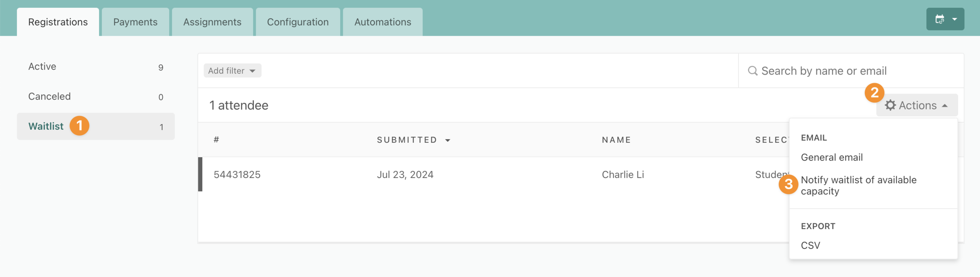The height and width of the screenshot is (277, 980).
Task: Open the Add filter dropdown
Action: pyautogui.click(x=232, y=71)
